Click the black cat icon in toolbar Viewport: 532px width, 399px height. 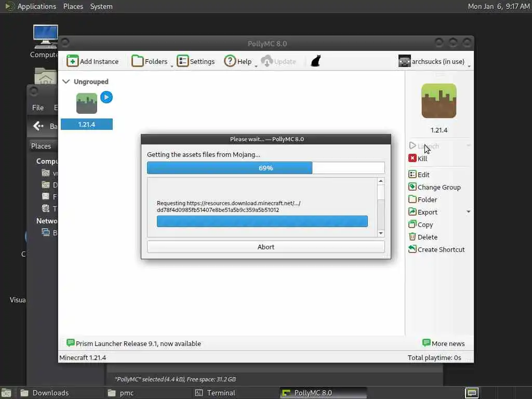click(x=315, y=61)
